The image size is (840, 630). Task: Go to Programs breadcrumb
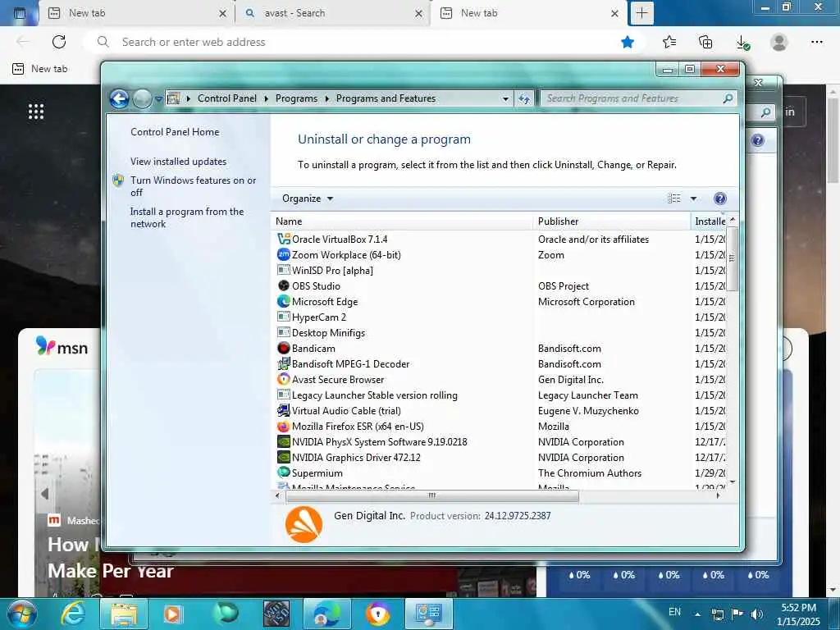click(296, 98)
